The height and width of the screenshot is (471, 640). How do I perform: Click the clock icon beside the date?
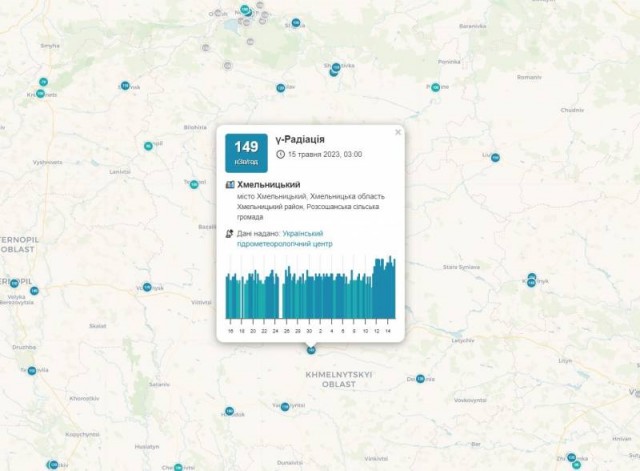click(x=280, y=155)
